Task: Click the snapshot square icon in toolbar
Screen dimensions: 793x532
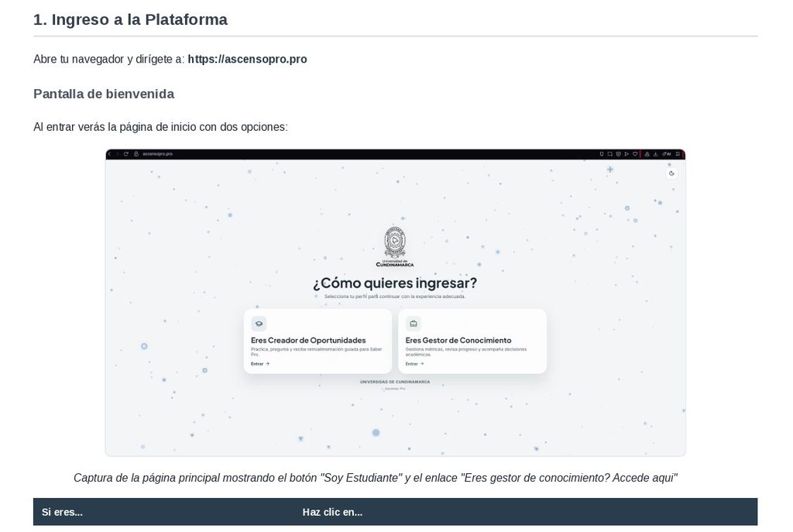Action: [x=610, y=154]
